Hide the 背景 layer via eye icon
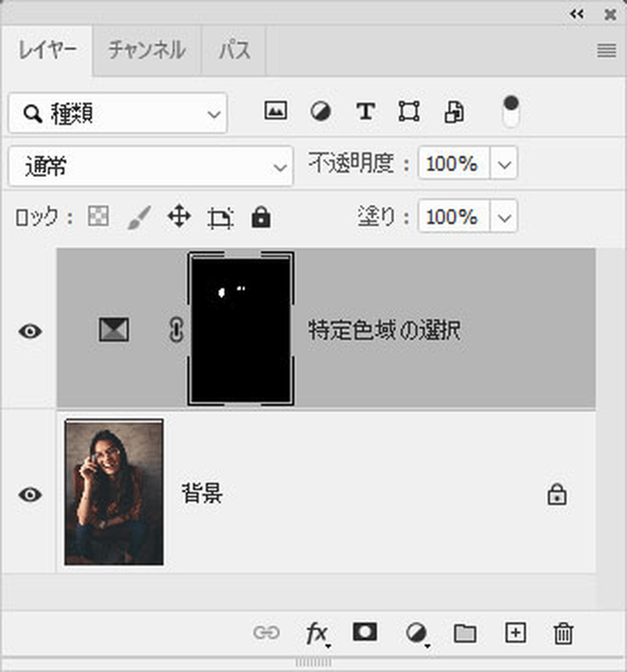 coord(30,494)
